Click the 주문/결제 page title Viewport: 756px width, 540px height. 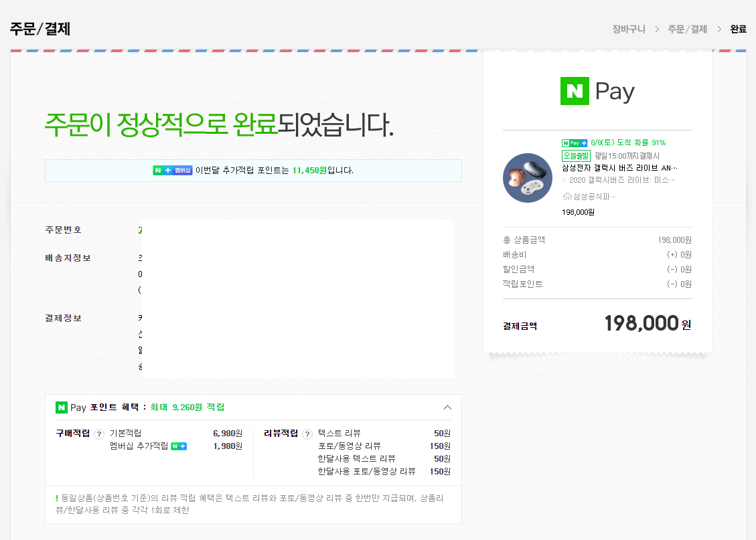[x=40, y=29]
